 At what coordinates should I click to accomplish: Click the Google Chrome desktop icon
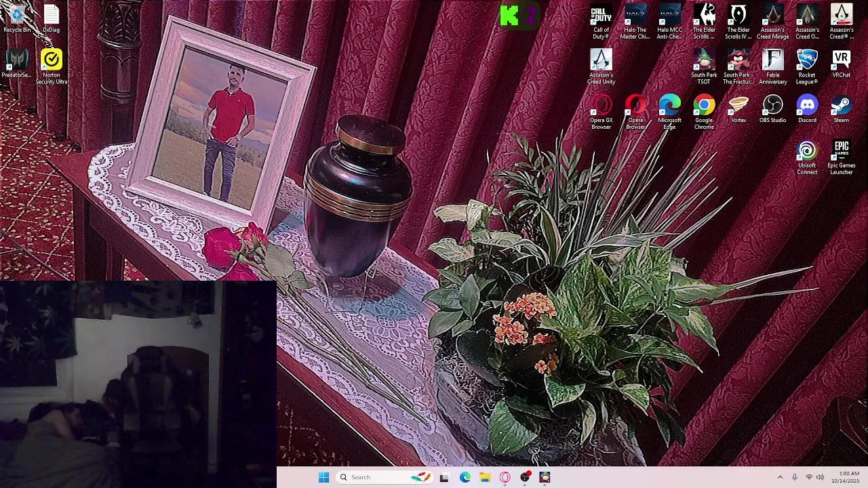(x=704, y=112)
